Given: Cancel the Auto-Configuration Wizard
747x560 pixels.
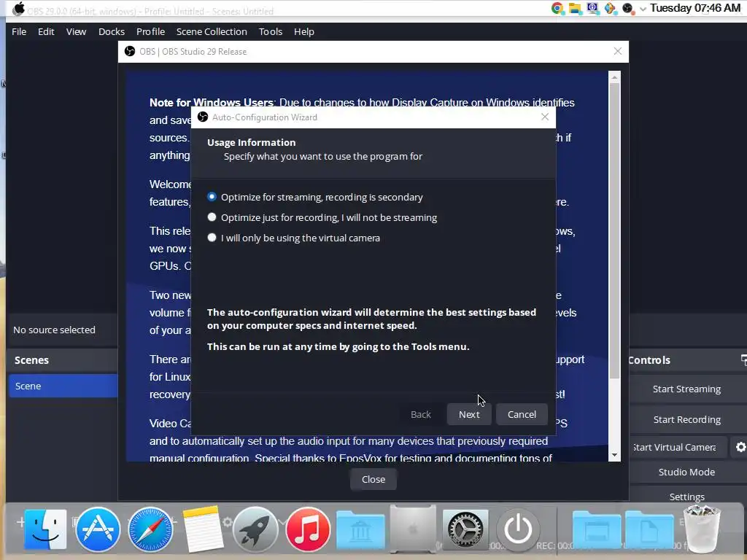Looking at the screenshot, I should click(522, 414).
